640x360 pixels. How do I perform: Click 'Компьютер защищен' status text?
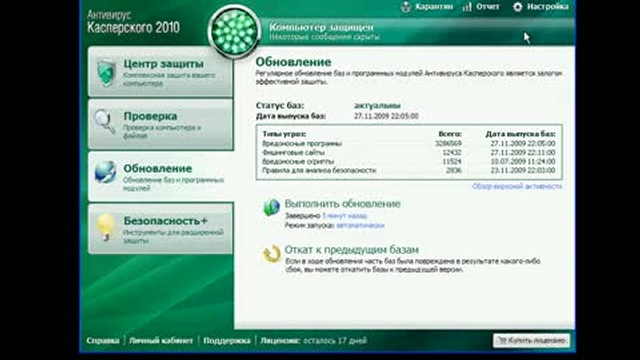tap(321, 27)
